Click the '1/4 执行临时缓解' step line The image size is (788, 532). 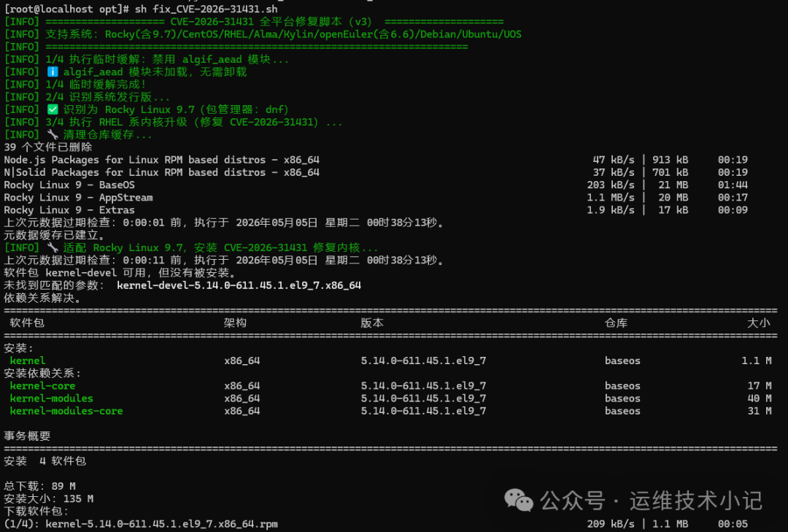coord(147,59)
